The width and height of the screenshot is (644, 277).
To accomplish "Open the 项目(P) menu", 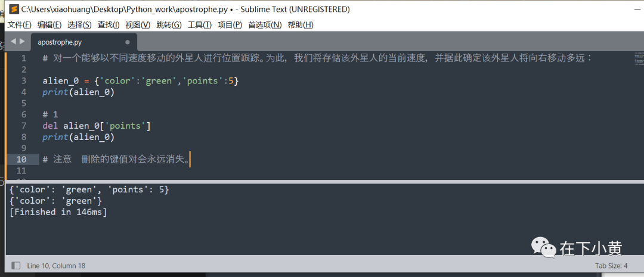I will tap(230, 25).
